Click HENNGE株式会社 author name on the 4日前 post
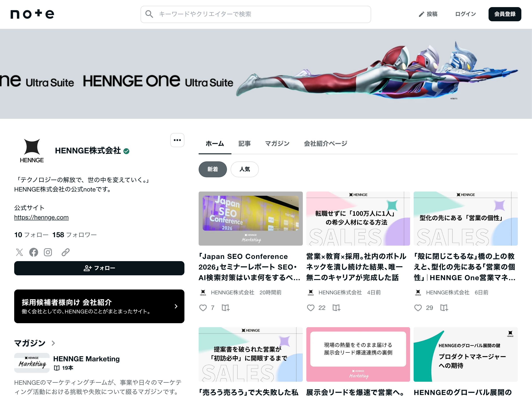 click(340, 292)
